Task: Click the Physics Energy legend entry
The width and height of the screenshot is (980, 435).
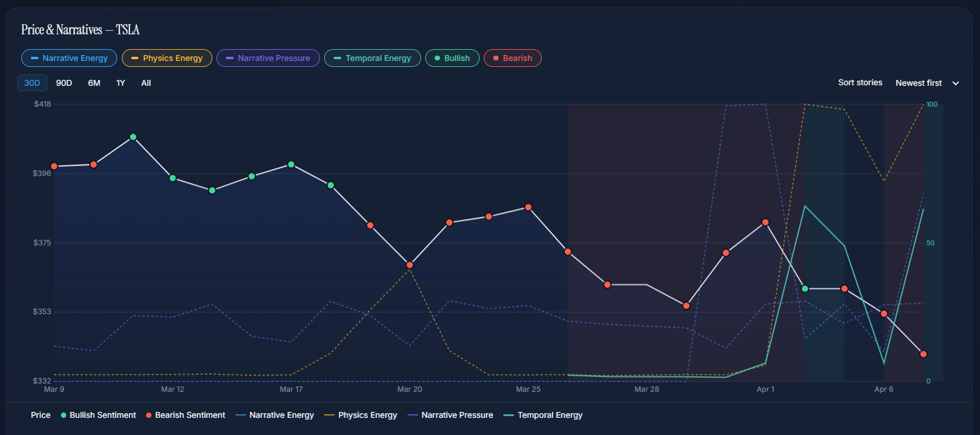Action: point(361,415)
